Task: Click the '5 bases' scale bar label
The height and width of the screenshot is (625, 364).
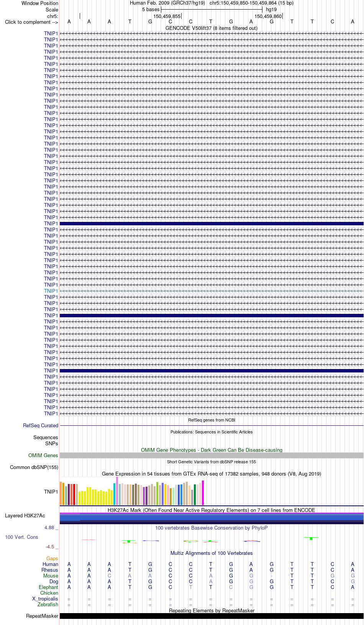Action: [x=151, y=10]
